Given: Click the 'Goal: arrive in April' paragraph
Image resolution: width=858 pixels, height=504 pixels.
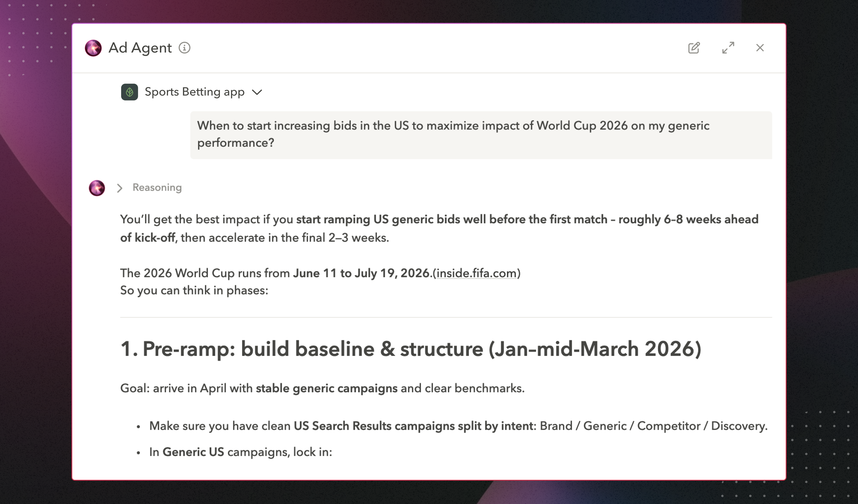Looking at the screenshot, I should (322, 388).
